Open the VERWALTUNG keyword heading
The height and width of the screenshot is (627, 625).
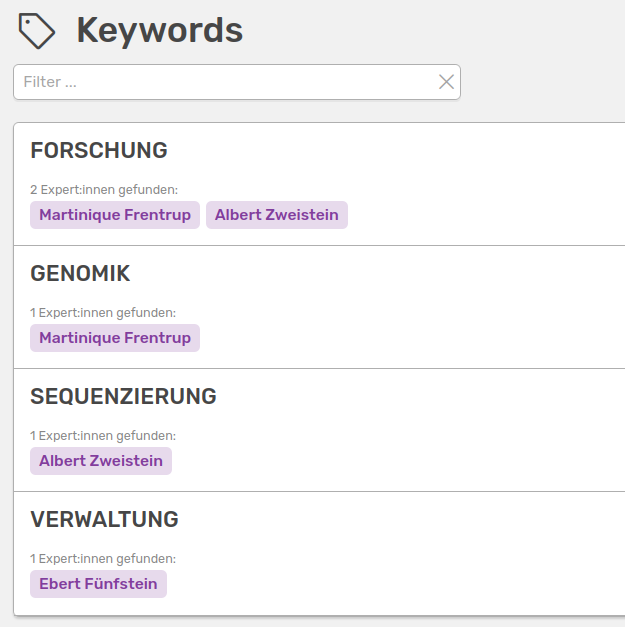click(x=104, y=520)
